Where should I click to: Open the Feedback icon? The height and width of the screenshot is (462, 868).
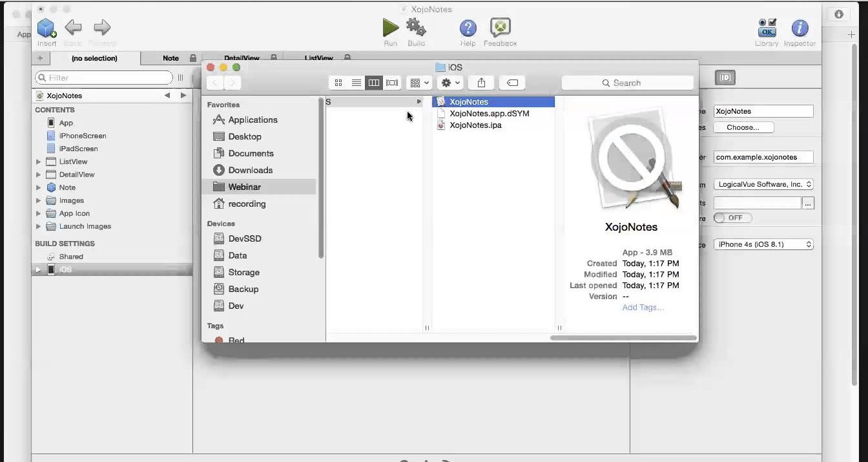click(x=500, y=28)
